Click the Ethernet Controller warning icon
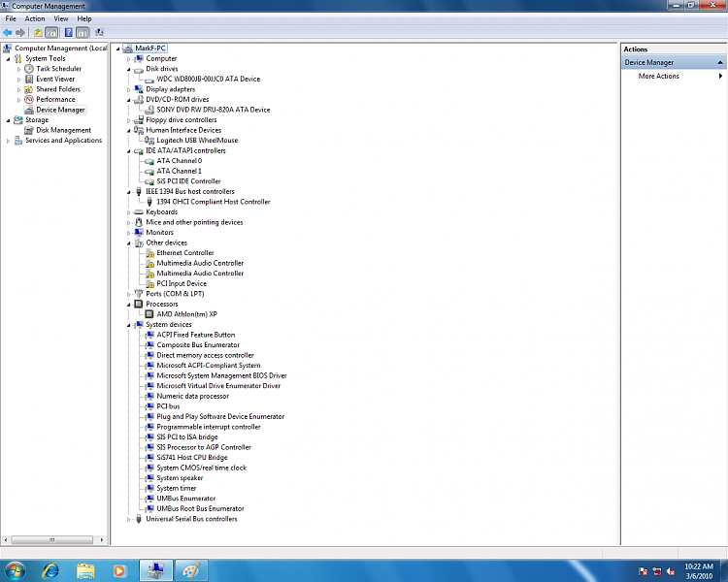The image size is (728, 582). pyautogui.click(x=149, y=253)
